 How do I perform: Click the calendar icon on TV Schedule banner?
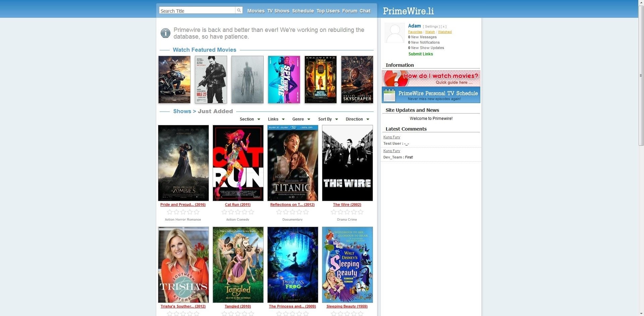[x=389, y=95]
